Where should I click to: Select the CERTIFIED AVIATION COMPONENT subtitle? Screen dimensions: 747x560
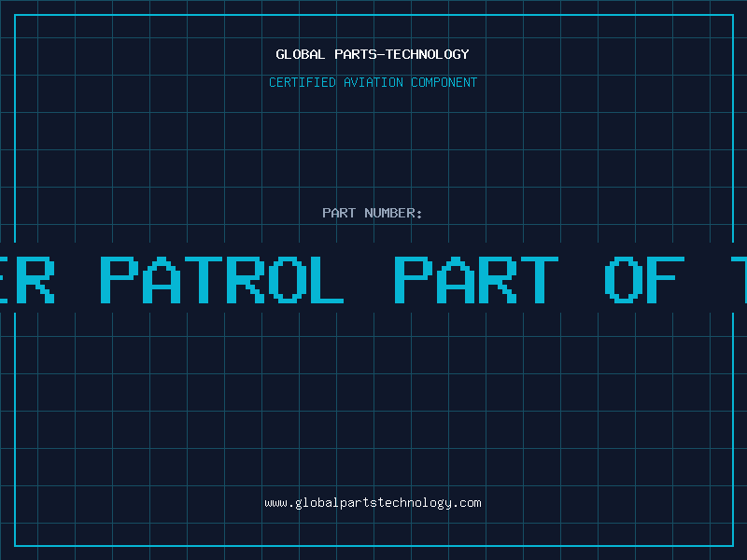373,82
